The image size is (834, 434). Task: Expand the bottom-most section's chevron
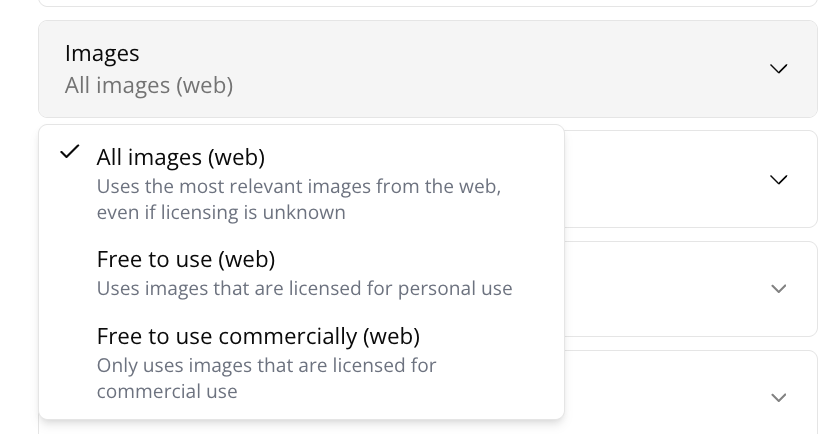click(778, 398)
